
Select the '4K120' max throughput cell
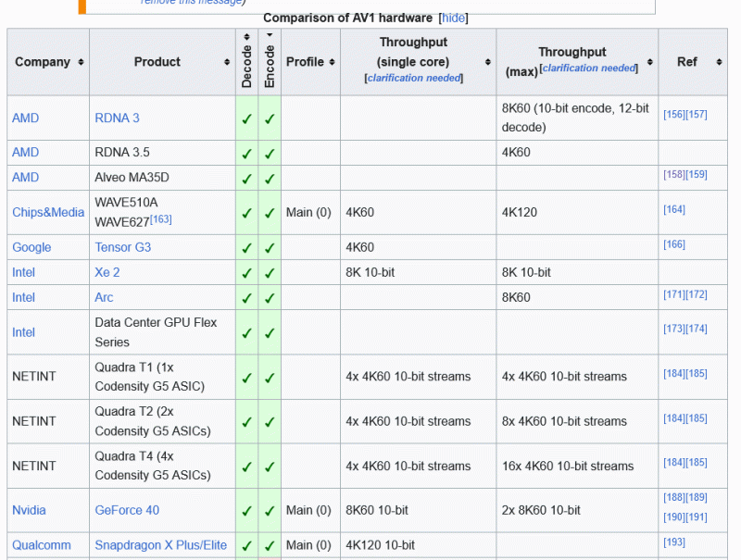click(x=577, y=213)
